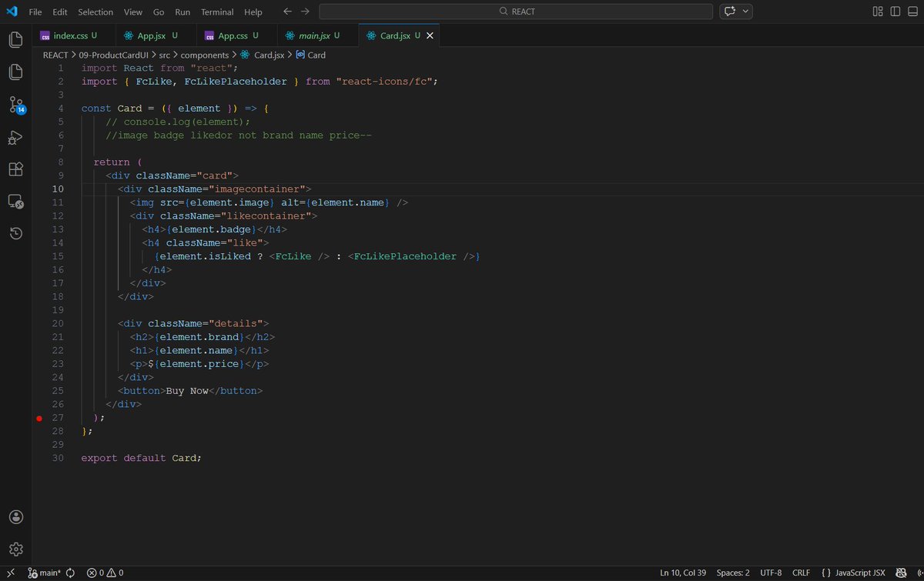Go back using the left arrow
Image resolution: width=924 pixels, height=581 pixels.
point(287,12)
